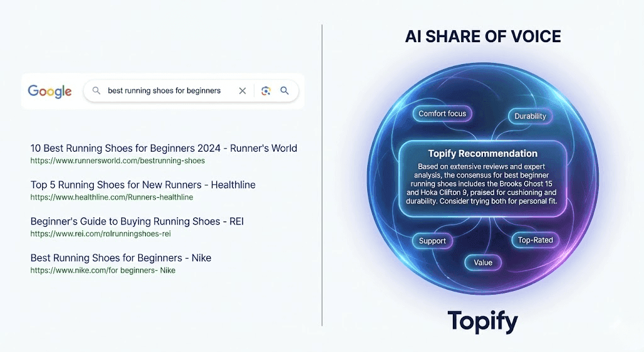The height and width of the screenshot is (352, 644).
Task: Click the Topify Recommendation card heading
Action: (x=482, y=154)
